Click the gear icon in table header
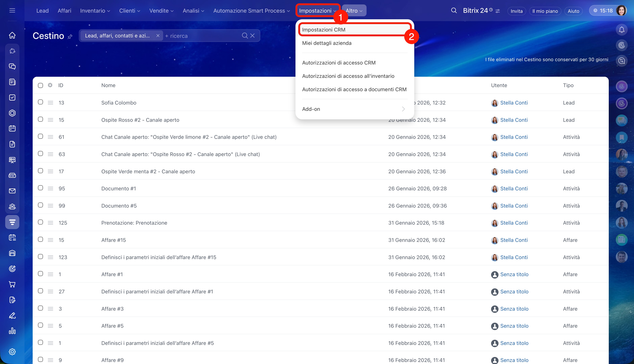This screenshot has width=634, height=364. click(x=50, y=85)
